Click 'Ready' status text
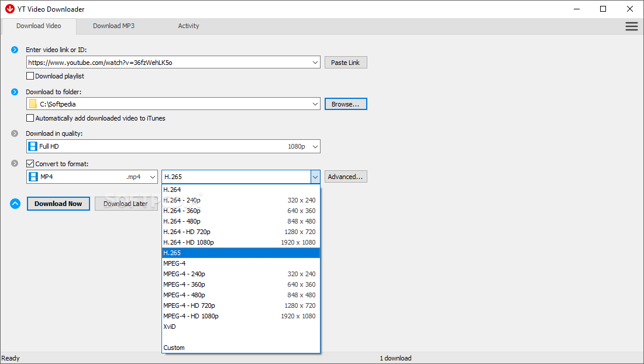This screenshot has height=364, width=644. (11, 358)
